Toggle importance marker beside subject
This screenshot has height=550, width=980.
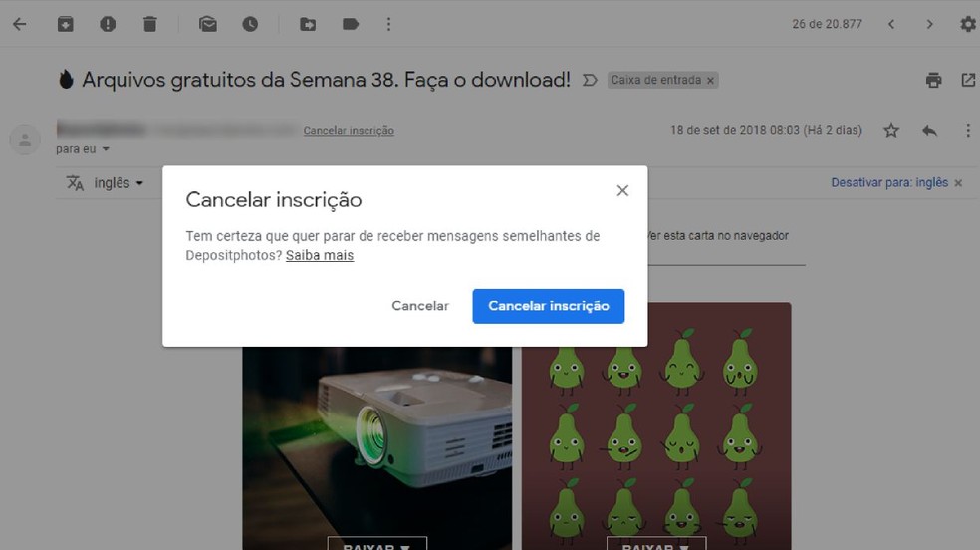click(x=590, y=80)
